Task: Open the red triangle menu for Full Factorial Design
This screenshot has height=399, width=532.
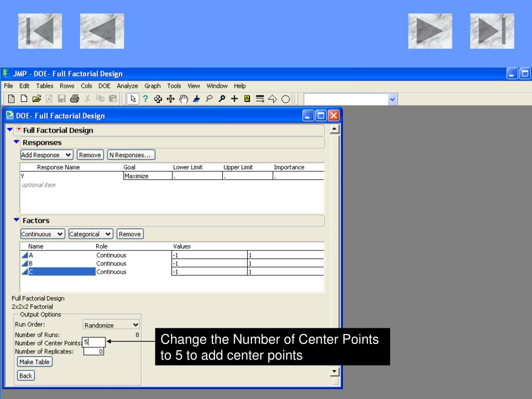Action: coord(19,129)
